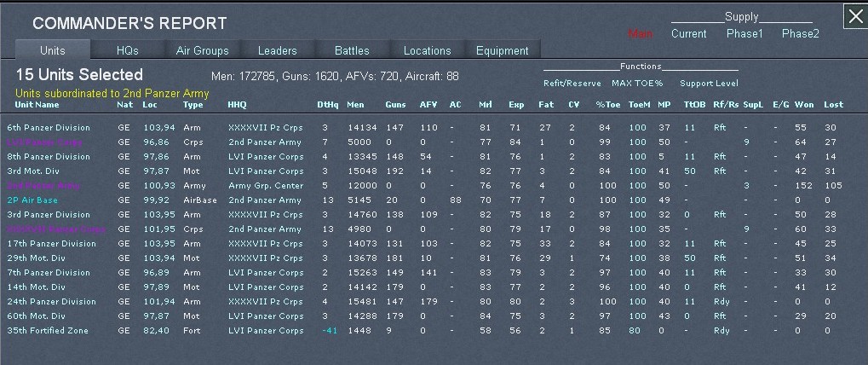The image size is (868, 365).
Task: Select the 2P Air Base unit name
Action: tap(31, 200)
